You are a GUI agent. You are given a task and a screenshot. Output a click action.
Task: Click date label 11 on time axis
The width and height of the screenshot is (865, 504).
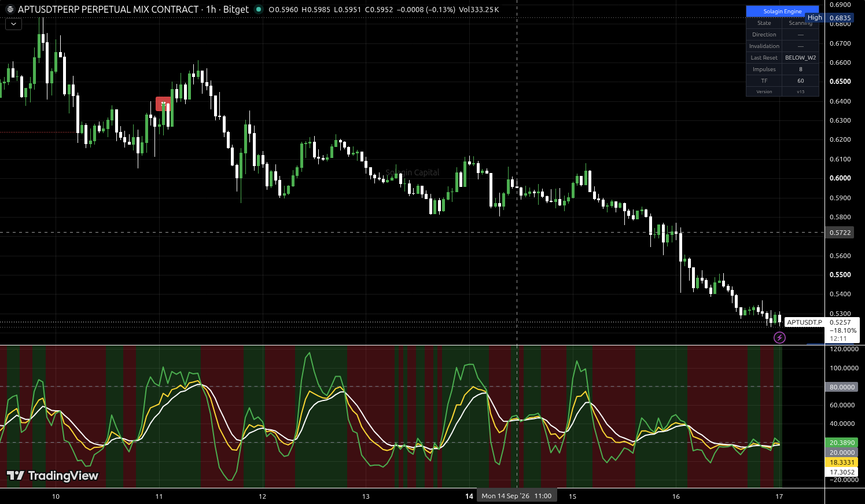[159, 496]
